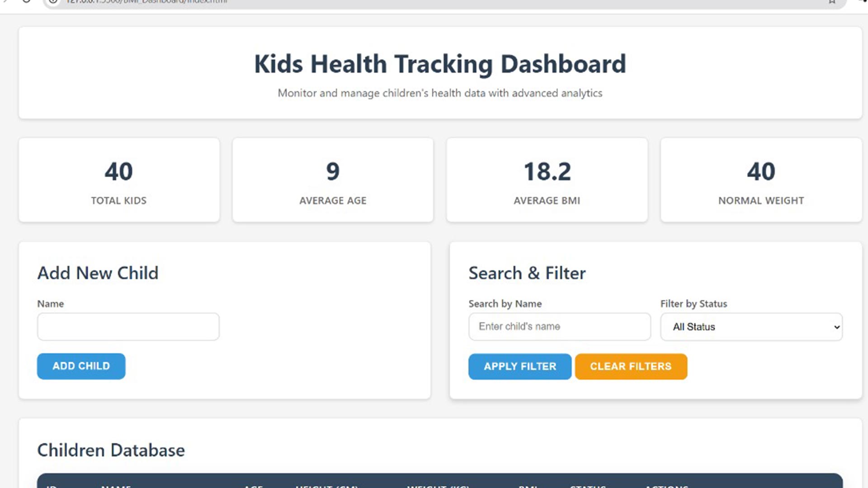Select the Average Age stat card
868x488 pixels.
click(333, 180)
